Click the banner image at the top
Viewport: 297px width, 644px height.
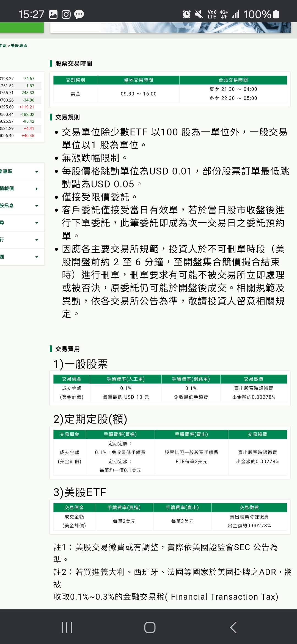170,28
